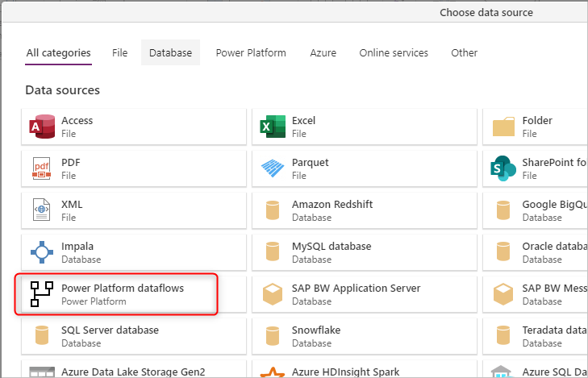Click the Teradata database cylinder icon
Image resolution: width=588 pixels, height=378 pixels.
[x=503, y=335]
